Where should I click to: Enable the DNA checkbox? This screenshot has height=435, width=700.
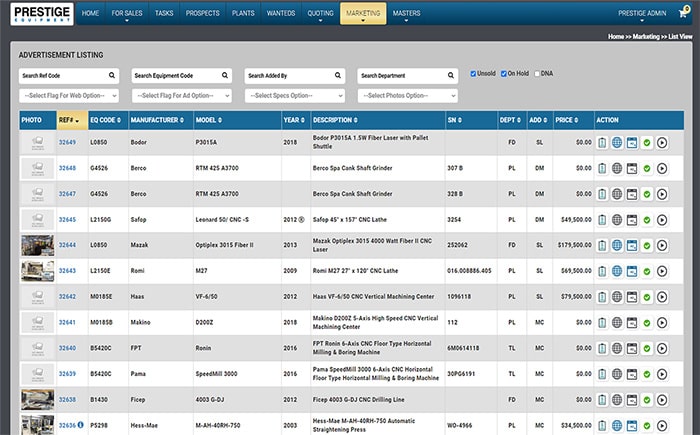[x=537, y=74]
